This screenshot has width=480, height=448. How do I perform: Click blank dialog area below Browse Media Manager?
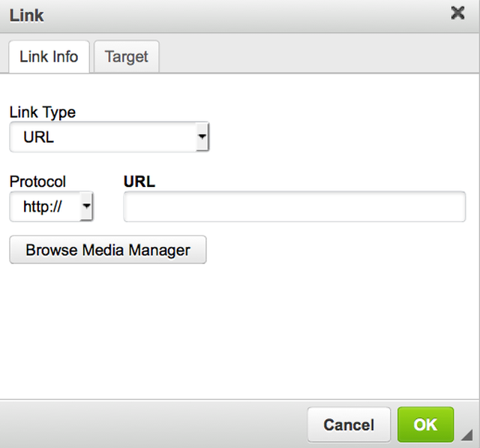240,330
